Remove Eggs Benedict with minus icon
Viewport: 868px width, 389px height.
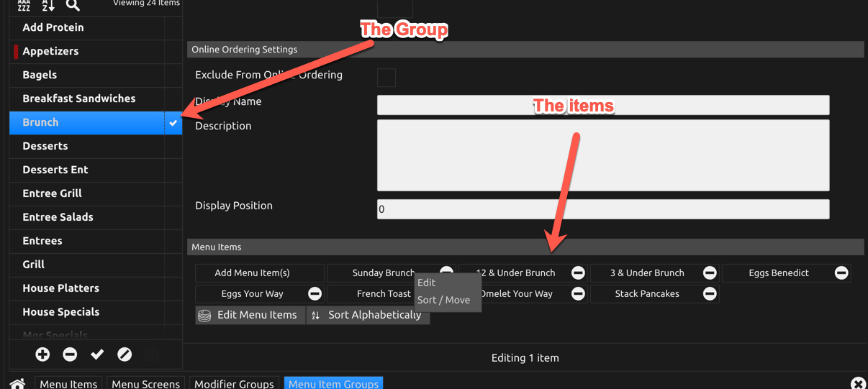coord(841,273)
